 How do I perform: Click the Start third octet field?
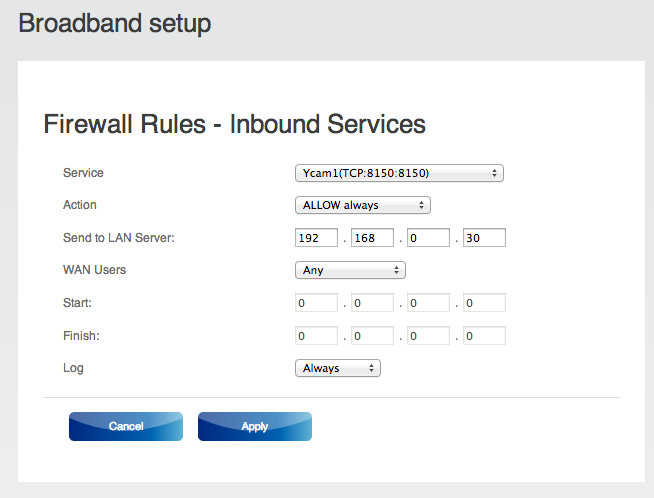[x=428, y=303]
